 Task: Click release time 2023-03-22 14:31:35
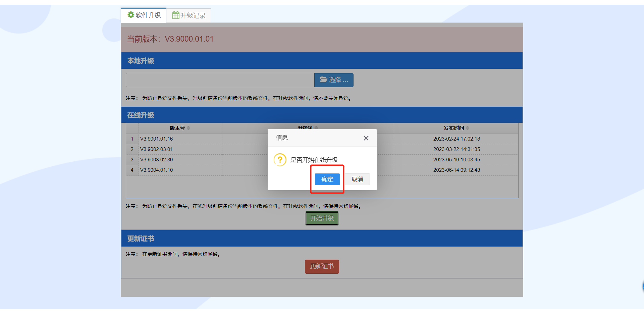pyautogui.click(x=457, y=149)
